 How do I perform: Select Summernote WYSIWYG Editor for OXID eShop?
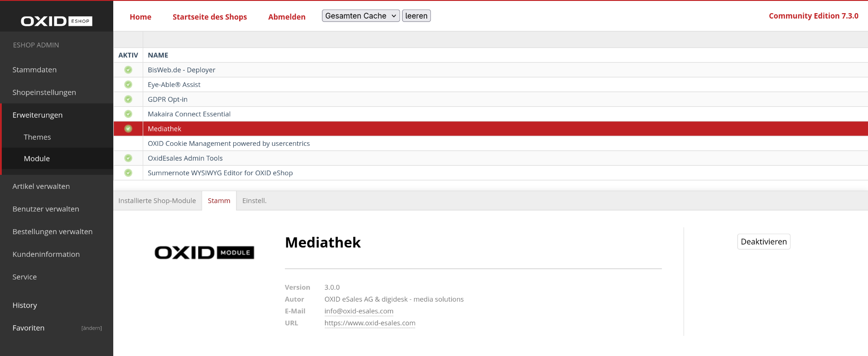coord(491,173)
